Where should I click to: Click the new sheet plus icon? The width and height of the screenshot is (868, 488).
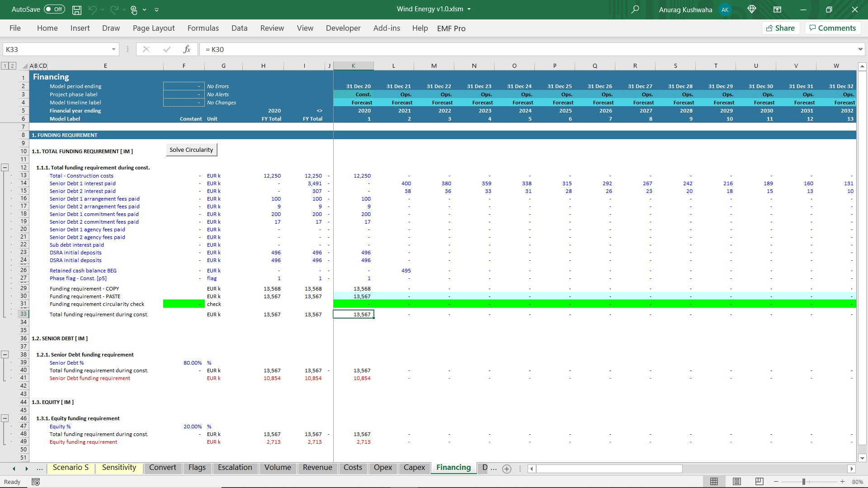(507, 469)
